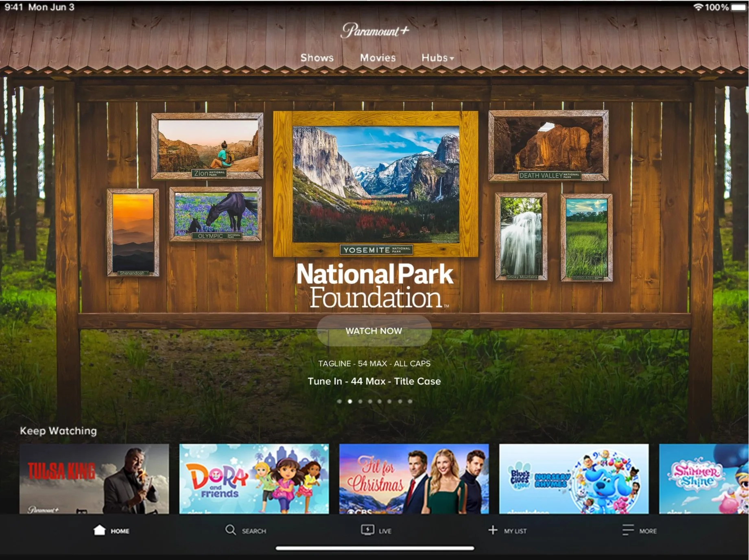Screen dimensions: 749x560
Task: Click the National Park Foundation tagline text
Action: [374, 364]
